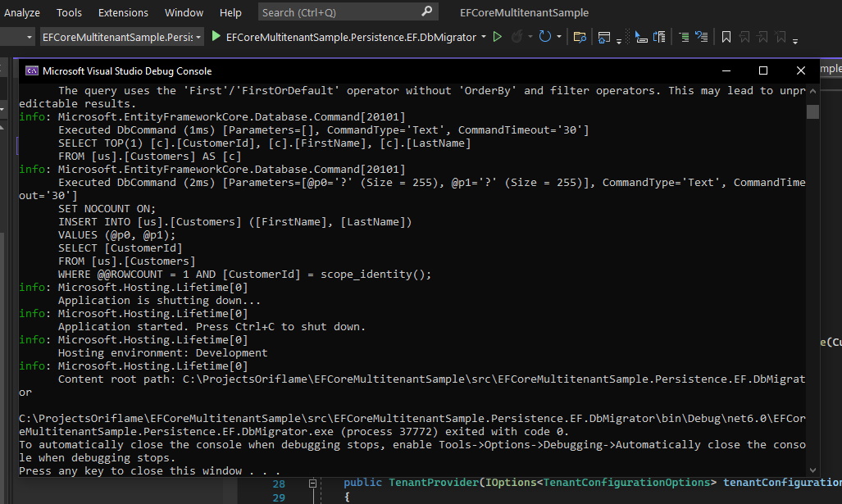Viewport: 842px width, 504px height.
Task: Click the EFCoreMultitenantSample solution title
Action: tap(524, 12)
